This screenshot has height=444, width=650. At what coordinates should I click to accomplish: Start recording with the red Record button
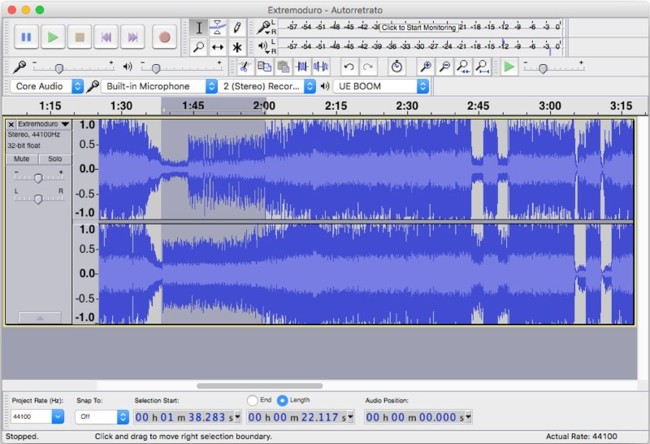click(x=165, y=37)
